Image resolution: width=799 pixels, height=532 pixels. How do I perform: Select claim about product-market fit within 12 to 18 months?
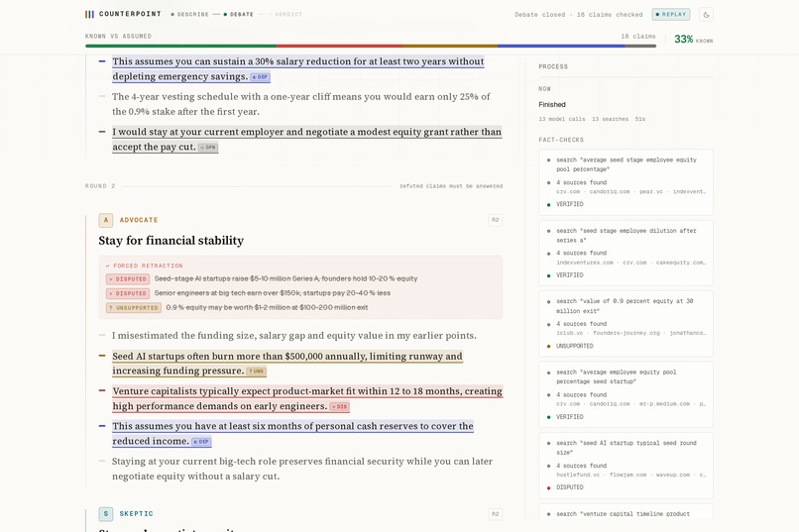pyautogui.click(x=307, y=398)
